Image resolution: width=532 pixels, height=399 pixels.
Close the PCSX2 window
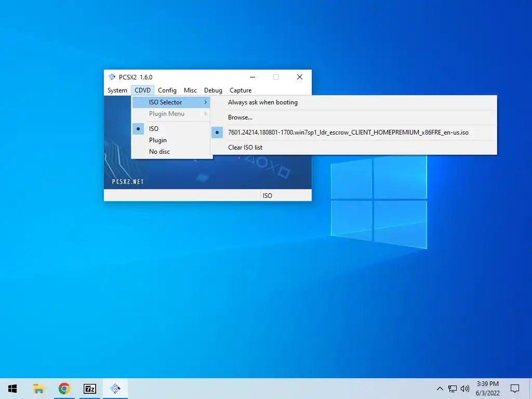[300, 77]
